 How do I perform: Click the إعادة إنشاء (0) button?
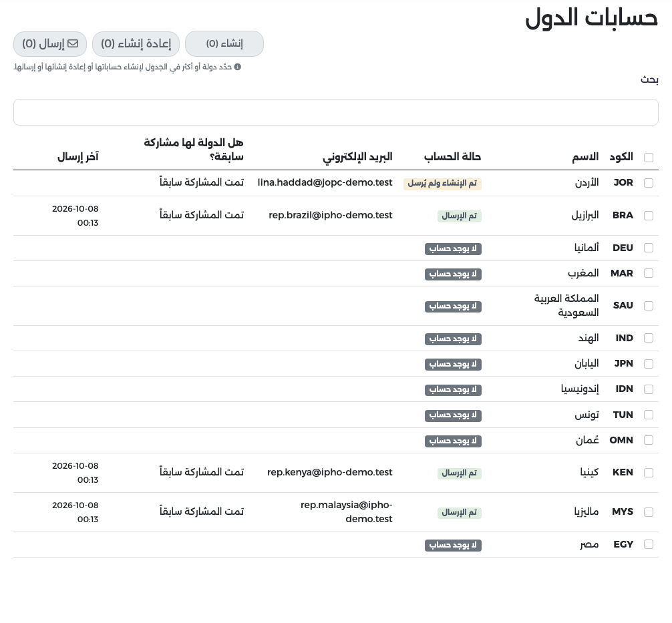[136, 43]
